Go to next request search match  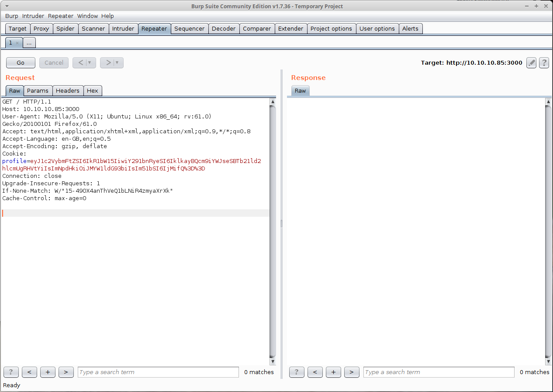tap(66, 372)
